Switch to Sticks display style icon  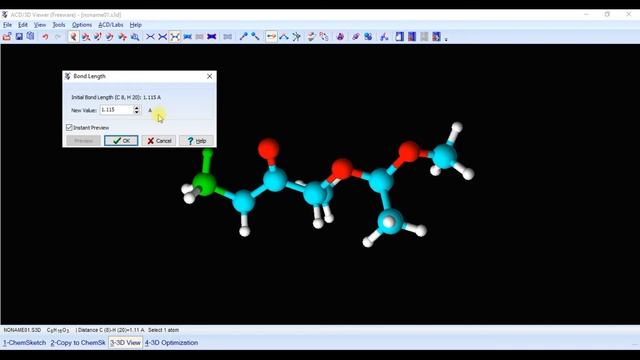[x=162, y=37]
